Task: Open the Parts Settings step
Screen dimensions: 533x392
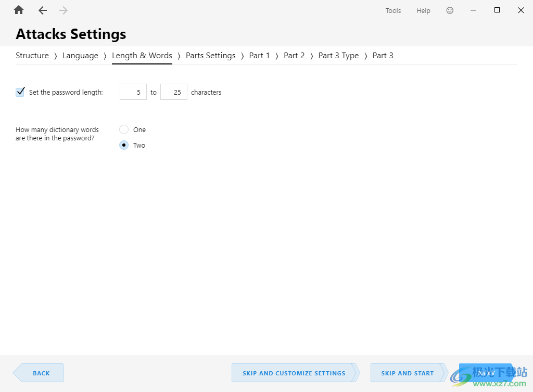Action: pyautogui.click(x=210, y=55)
